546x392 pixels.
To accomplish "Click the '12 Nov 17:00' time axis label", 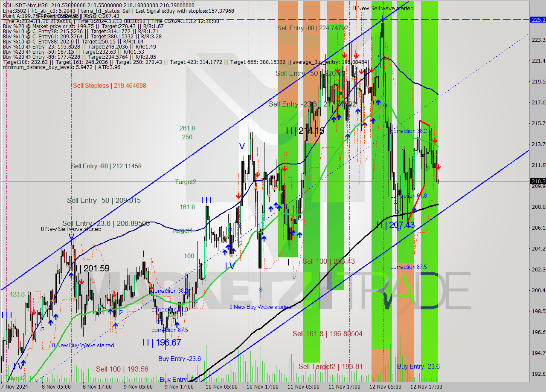I will pos(426,387).
